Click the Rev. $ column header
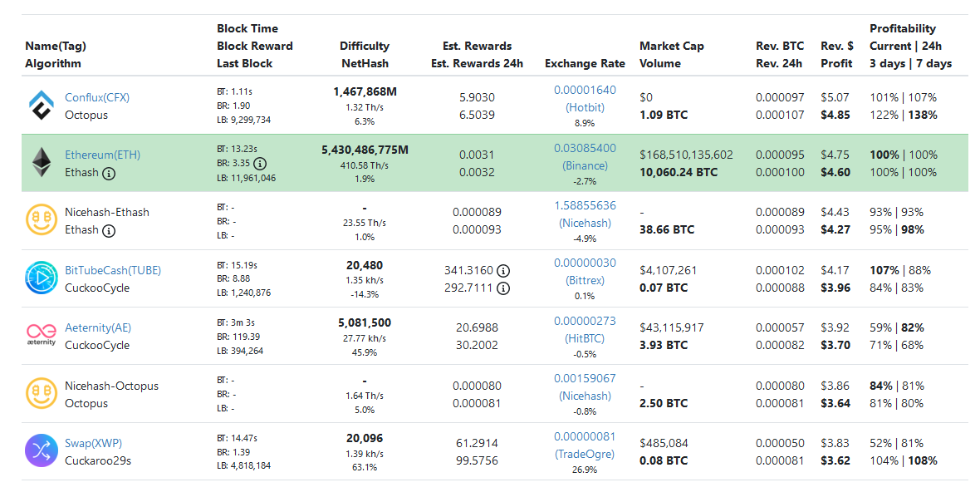Viewport: 980px width, 497px height. [x=837, y=47]
